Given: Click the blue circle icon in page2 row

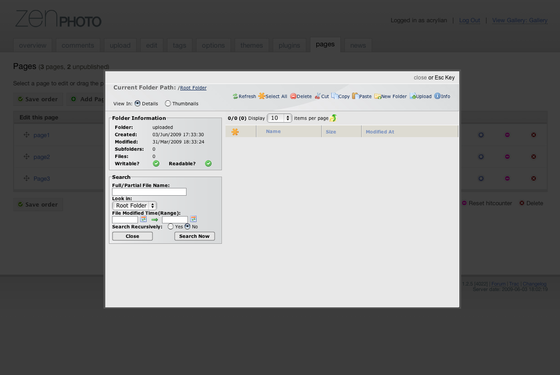Looking at the screenshot, I should (481, 157).
